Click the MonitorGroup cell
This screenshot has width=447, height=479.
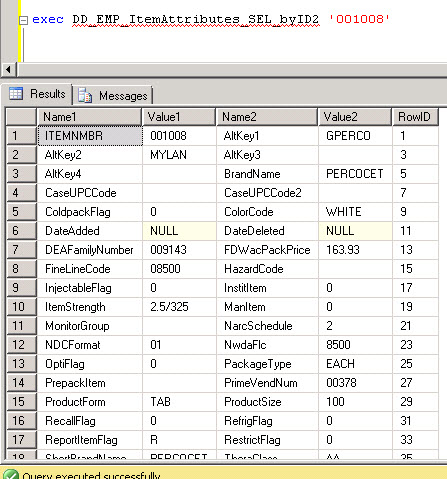[x=90, y=326]
